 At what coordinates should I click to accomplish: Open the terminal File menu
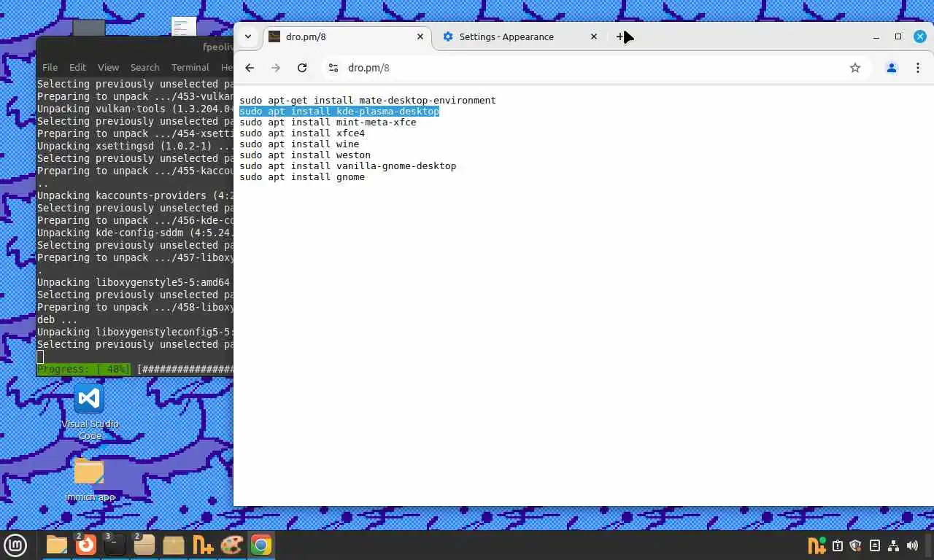click(x=50, y=67)
